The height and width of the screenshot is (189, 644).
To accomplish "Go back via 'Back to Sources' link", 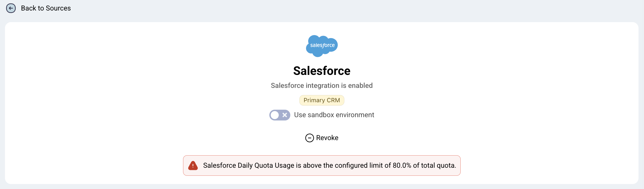I will (46, 8).
